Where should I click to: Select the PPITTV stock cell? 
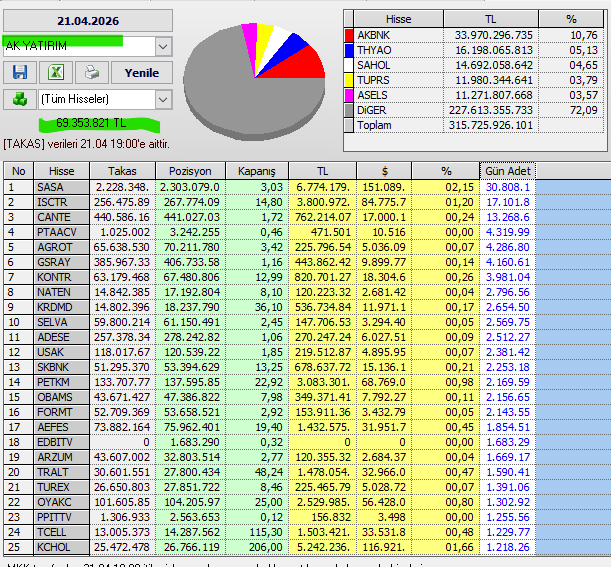pos(62,517)
